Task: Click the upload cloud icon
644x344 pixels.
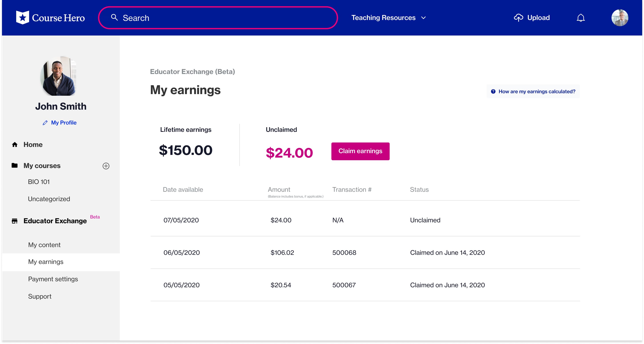Action: click(518, 18)
